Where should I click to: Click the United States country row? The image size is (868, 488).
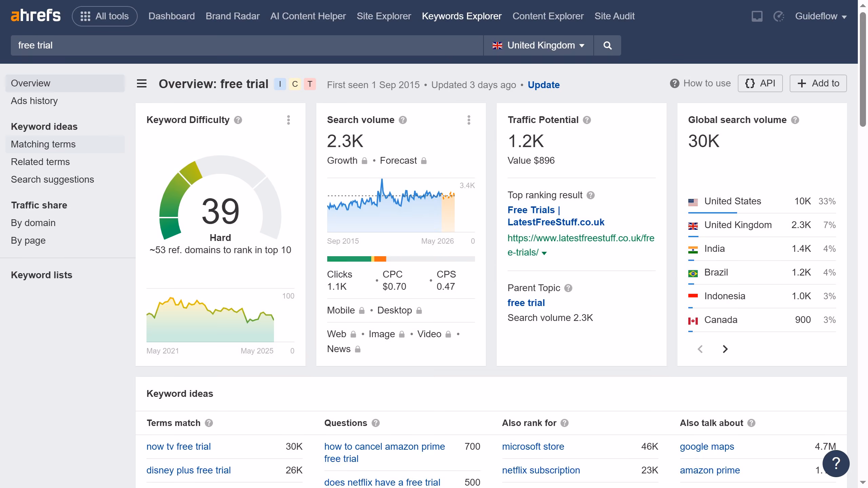coord(762,202)
